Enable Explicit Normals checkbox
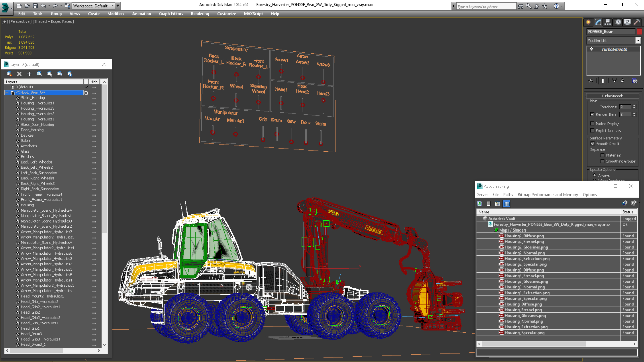The height and width of the screenshot is (362, 644). (592, 130)
